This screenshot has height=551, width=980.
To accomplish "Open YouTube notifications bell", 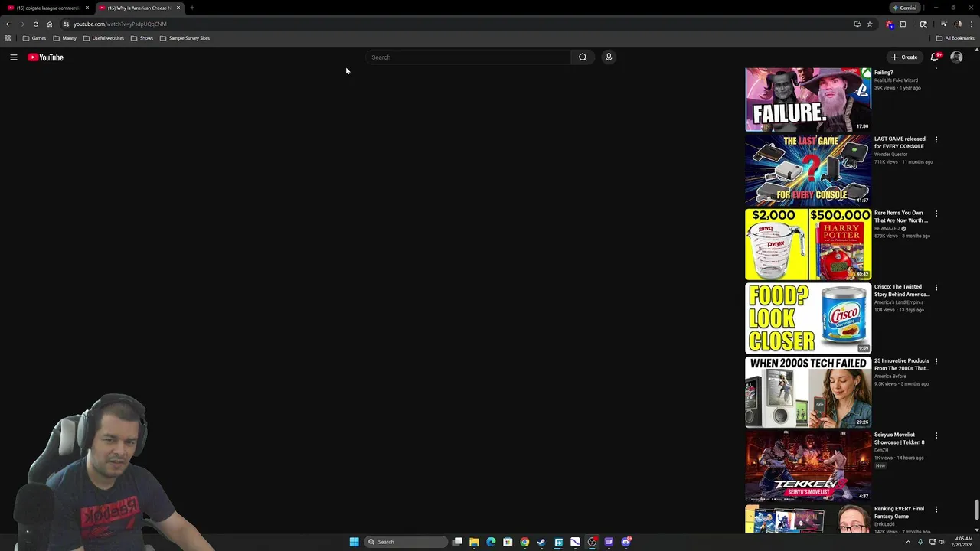I will click(935, 57).
